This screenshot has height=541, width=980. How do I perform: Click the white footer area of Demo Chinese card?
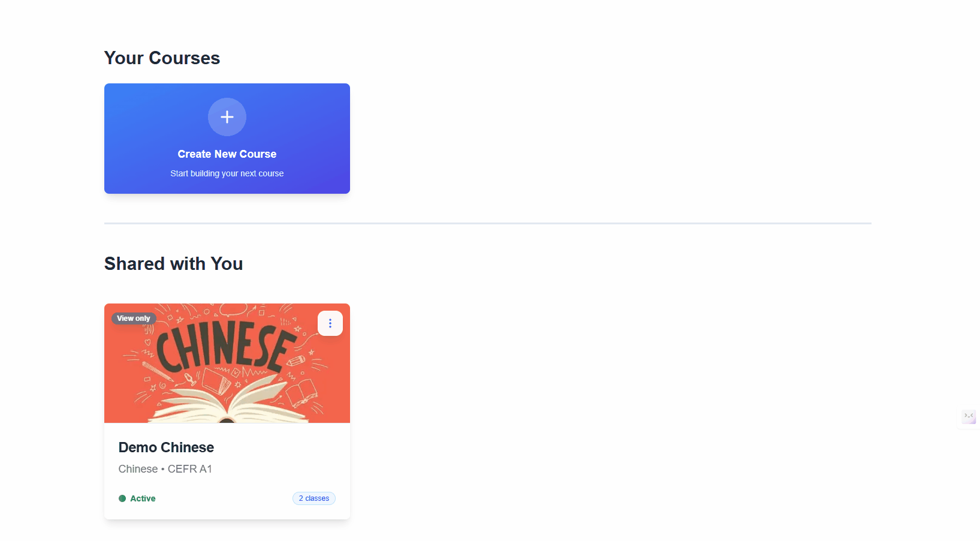227,471
